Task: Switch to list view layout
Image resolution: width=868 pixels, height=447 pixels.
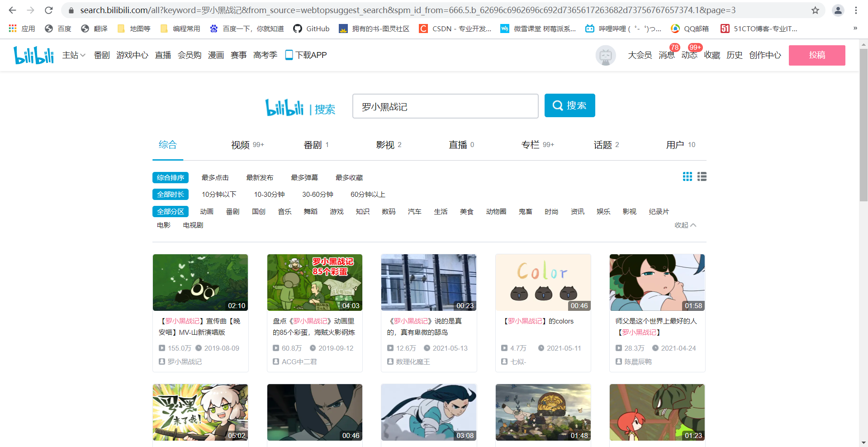Action: [x=702, y=176]
